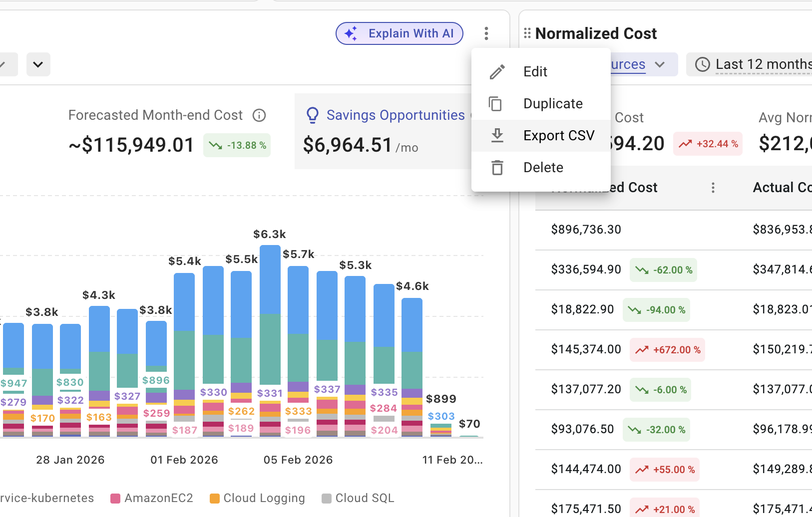Expand the resources dropdown chevron
This screenshot has height=517, width=812.
[660, 64]
